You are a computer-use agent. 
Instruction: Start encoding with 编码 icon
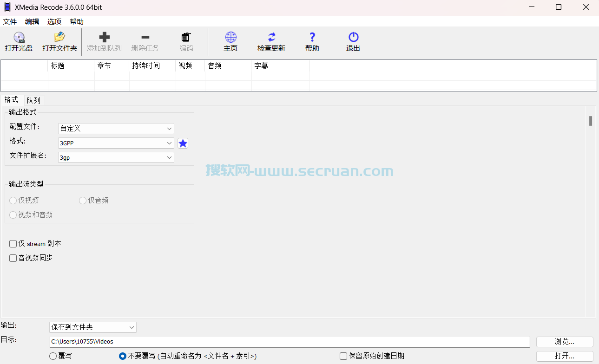click(x=186, y=37)
